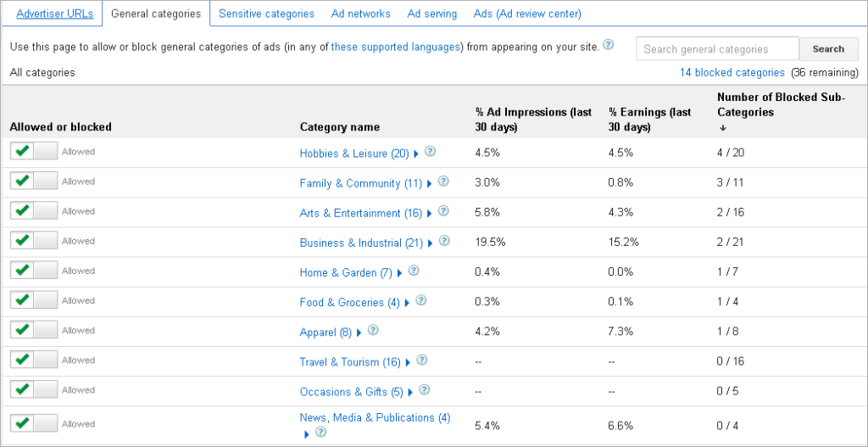The width and height of the screenshot is (868, 447).
Task: Switch to the Sensitive categories tab
Action: point(266,14)
